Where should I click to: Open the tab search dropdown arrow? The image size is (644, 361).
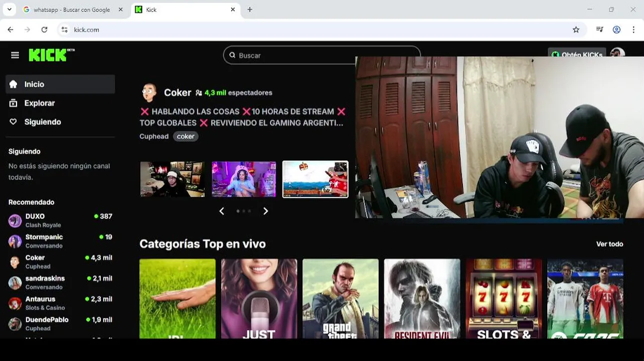[9, 10]
